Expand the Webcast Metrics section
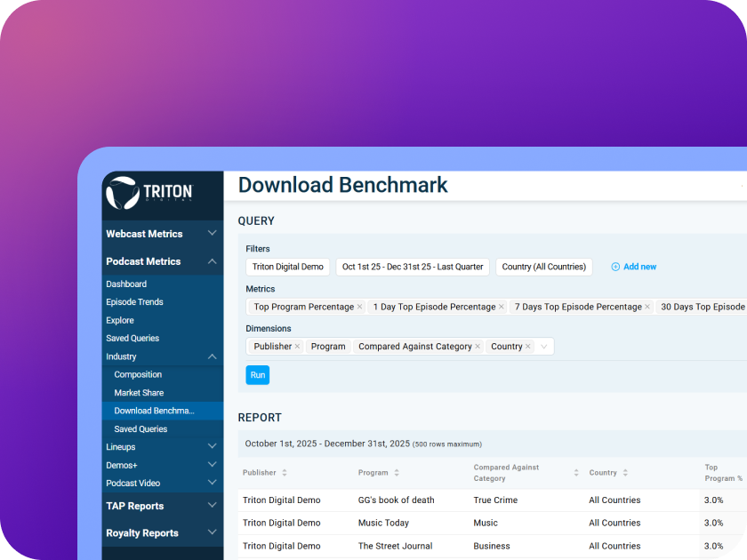Screen dimensions: 747x560 point(213,233)
